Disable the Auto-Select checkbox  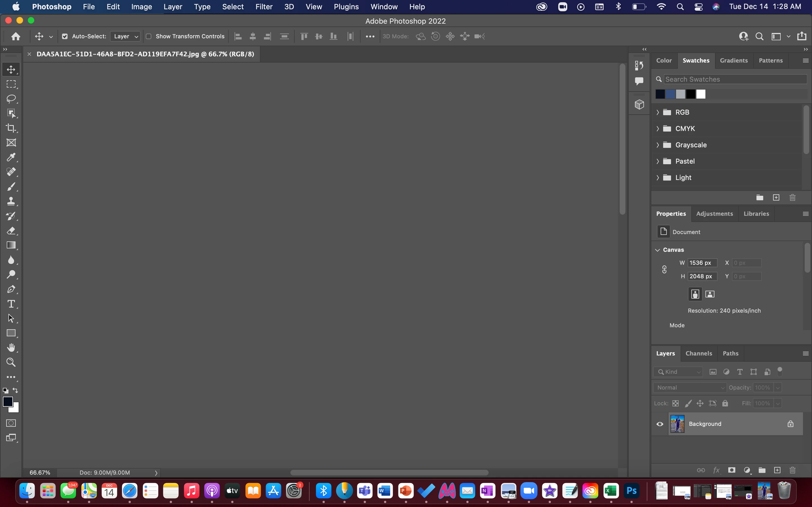click(65, 36)
